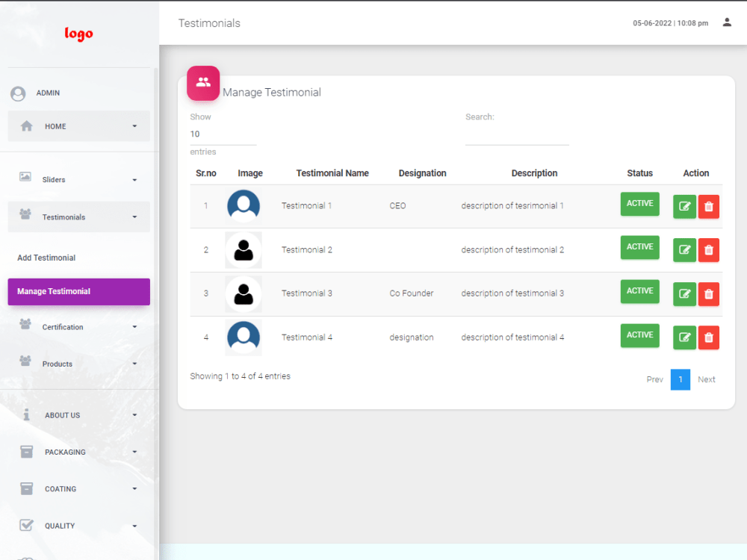Image resolution: width=747 pixels, height=560 pixels.
Task: Click the Coating box icon
Action: tap(27, 488)
